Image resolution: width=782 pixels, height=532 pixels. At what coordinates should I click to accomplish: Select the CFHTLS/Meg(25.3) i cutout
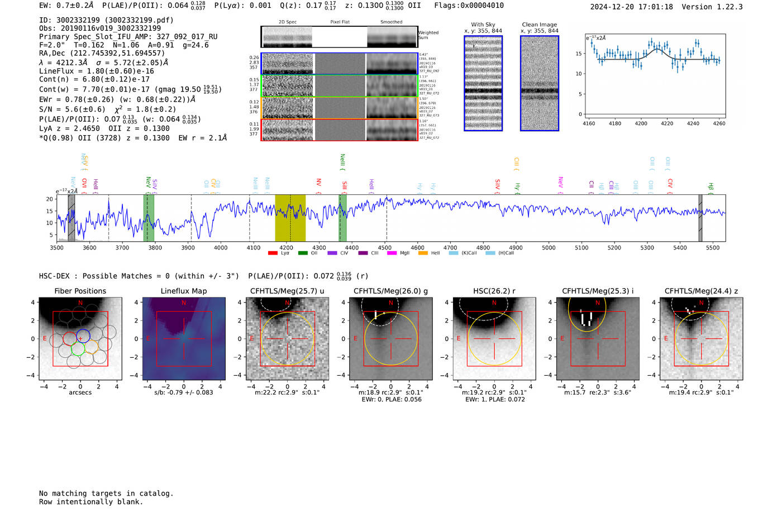pos(598,339)
